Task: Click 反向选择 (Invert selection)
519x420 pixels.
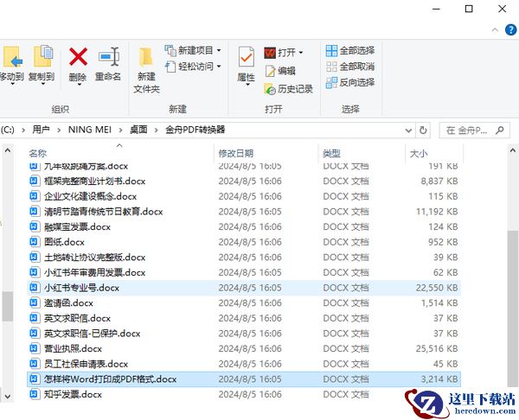Action: point(350,82)
